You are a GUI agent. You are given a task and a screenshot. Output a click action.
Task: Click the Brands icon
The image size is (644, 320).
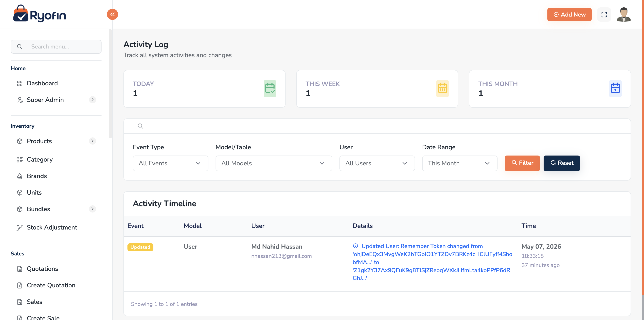coord(19,176)
